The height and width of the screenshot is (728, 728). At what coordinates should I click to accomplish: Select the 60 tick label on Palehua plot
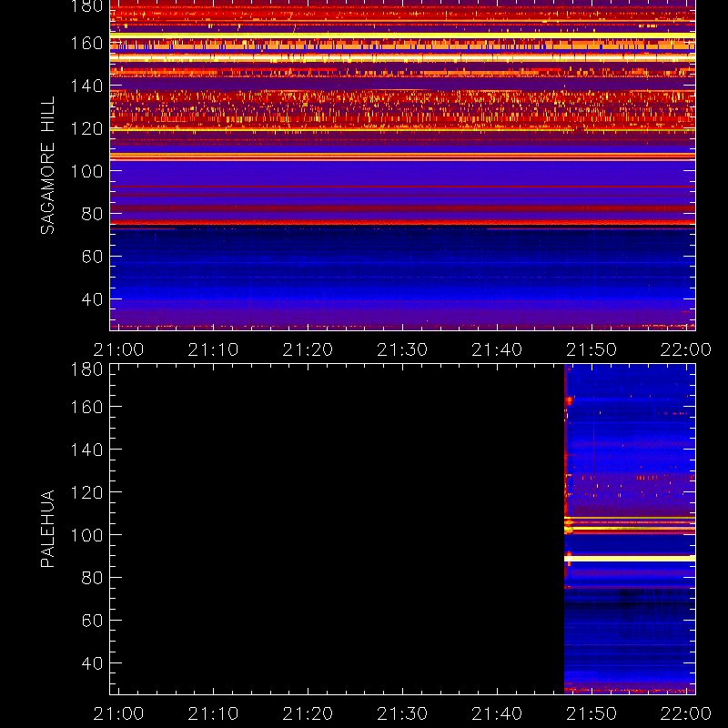click(x=92, y=621)
